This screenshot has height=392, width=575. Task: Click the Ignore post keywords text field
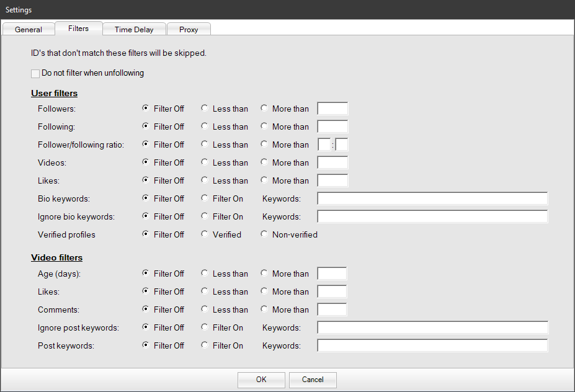(x=432, y=327)
